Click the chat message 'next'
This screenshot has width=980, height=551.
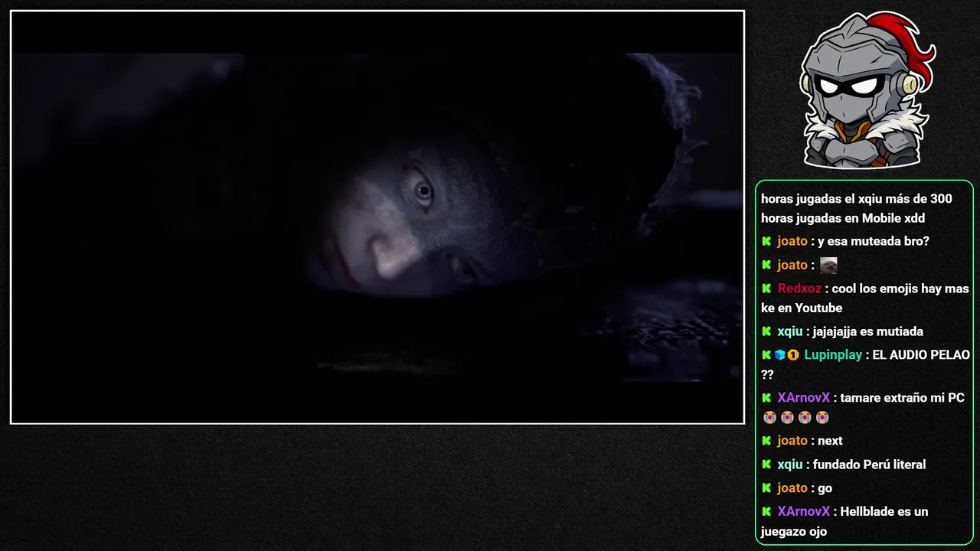(x=830, y=441)
